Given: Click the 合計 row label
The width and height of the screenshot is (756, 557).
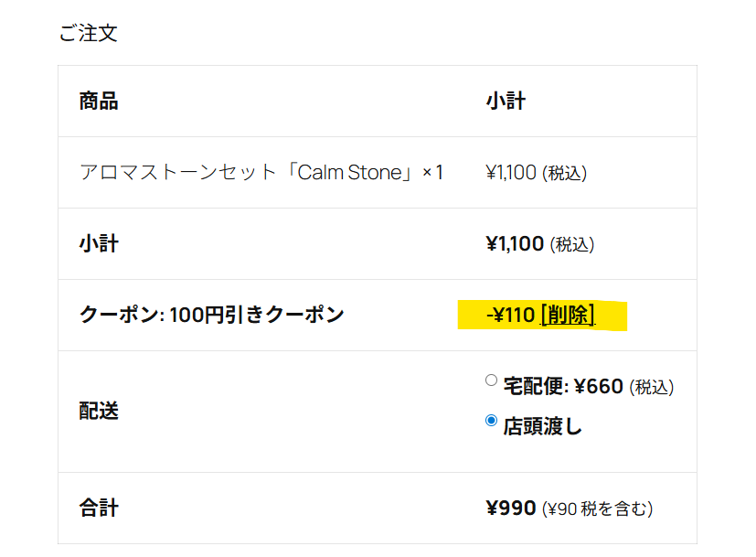Looking at the screenshot, I should point(99,509).
